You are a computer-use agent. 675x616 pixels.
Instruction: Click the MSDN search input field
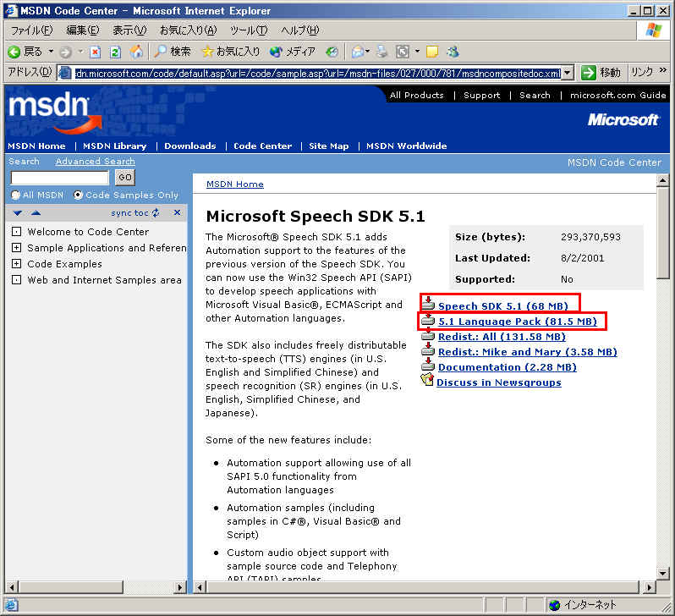(x=60, y=178)
